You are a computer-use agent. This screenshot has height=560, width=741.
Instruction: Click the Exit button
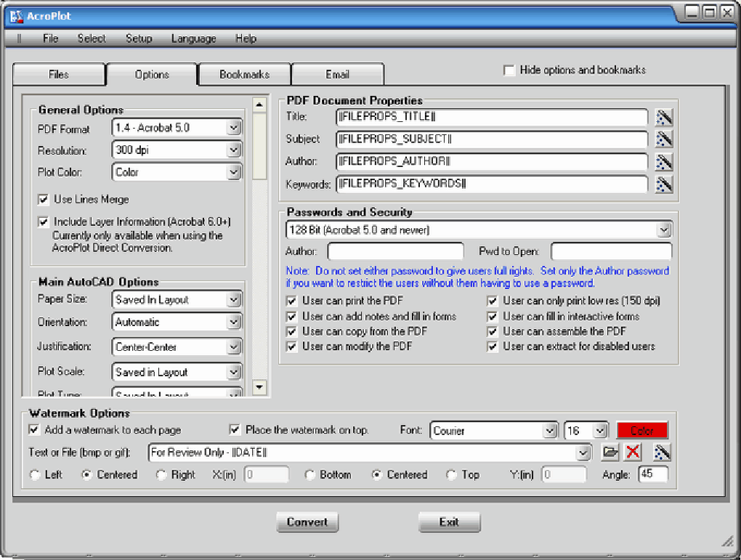tap(449, 522)
